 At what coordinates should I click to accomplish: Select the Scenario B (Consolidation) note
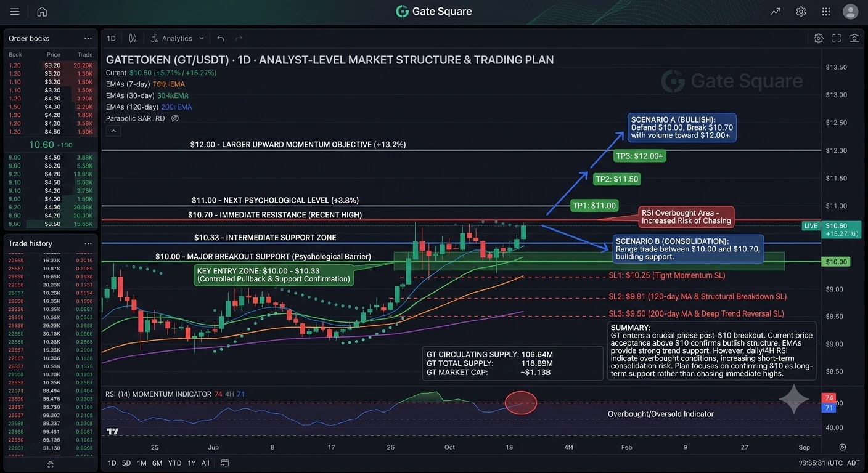click(x=689, y=249)
